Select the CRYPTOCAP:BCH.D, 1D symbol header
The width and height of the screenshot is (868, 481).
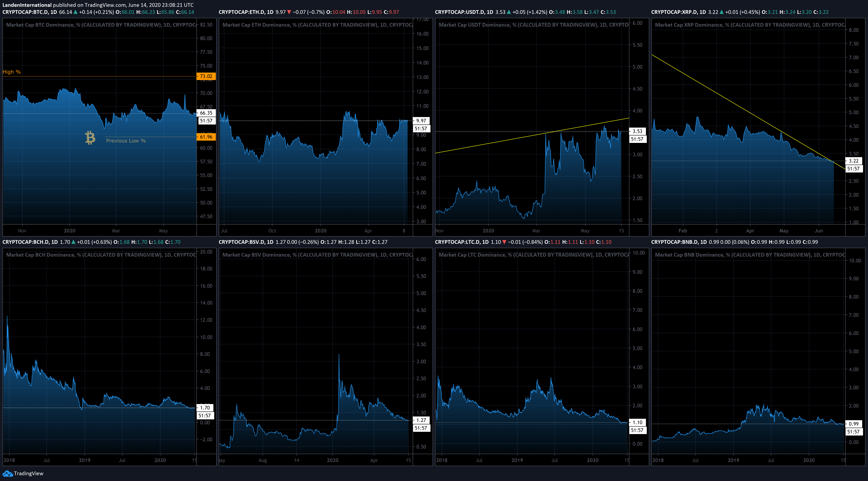click(x=30, y=242)
